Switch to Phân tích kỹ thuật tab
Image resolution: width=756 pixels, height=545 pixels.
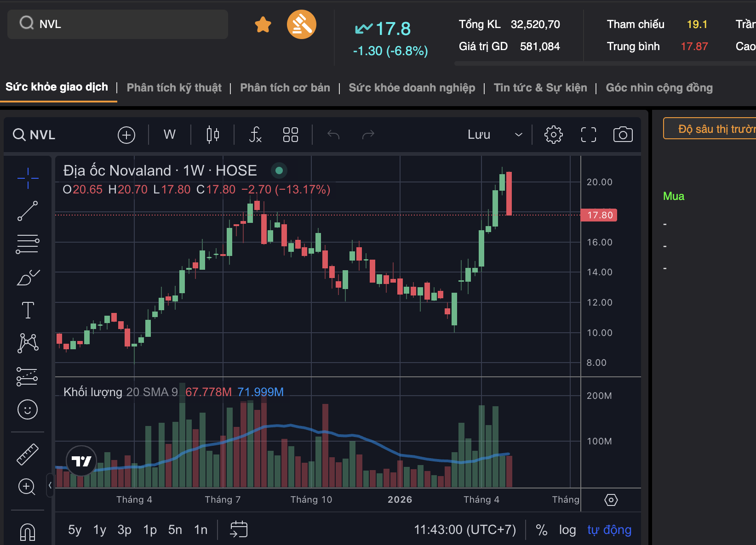click(174, 88)
